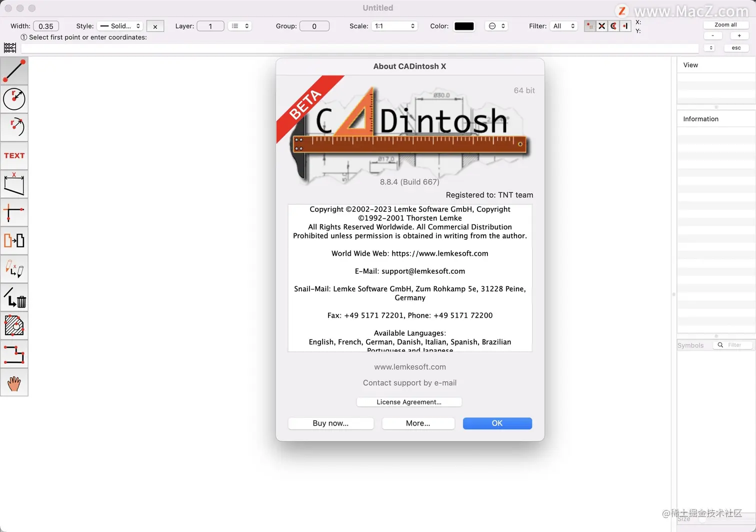Open the License Agreement... button

tap(409, 402)
